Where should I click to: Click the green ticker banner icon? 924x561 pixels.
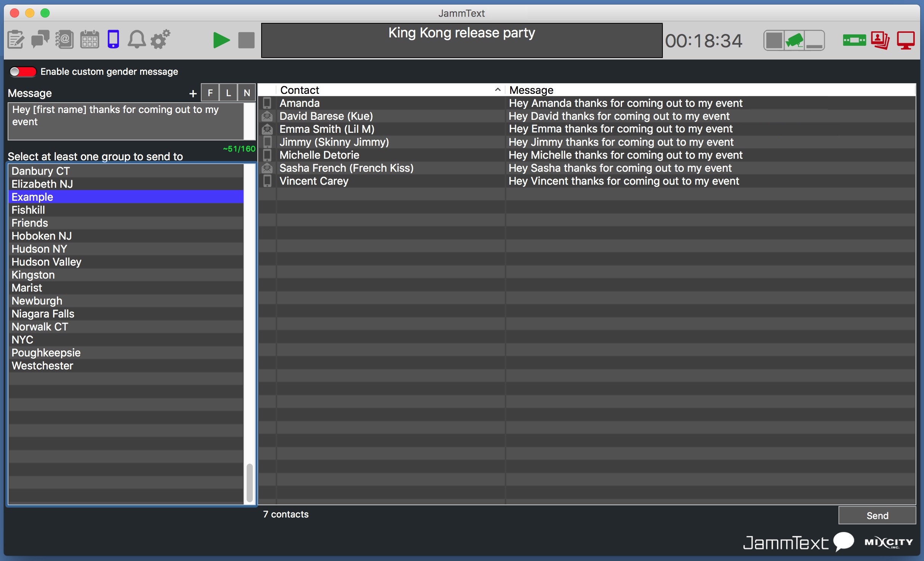(x=854, y=40)
